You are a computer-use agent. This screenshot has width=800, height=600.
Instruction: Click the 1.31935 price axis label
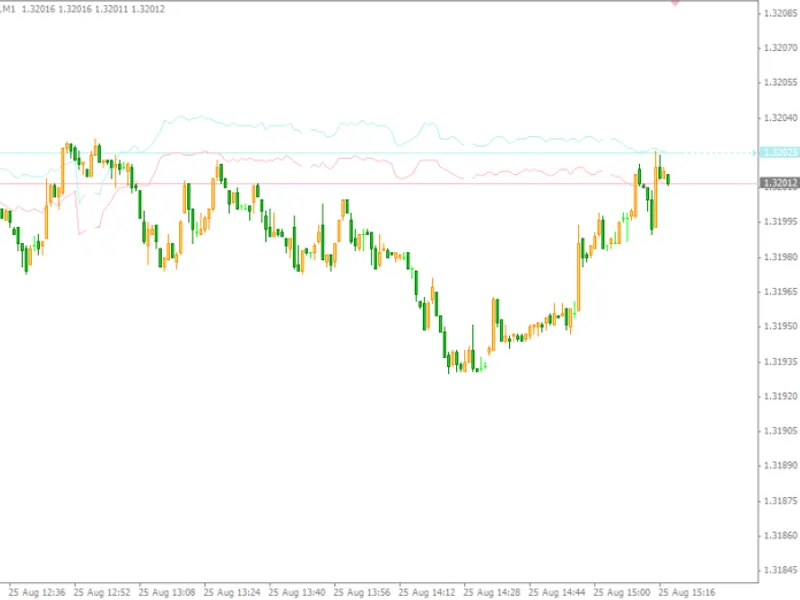click(781, 362)
